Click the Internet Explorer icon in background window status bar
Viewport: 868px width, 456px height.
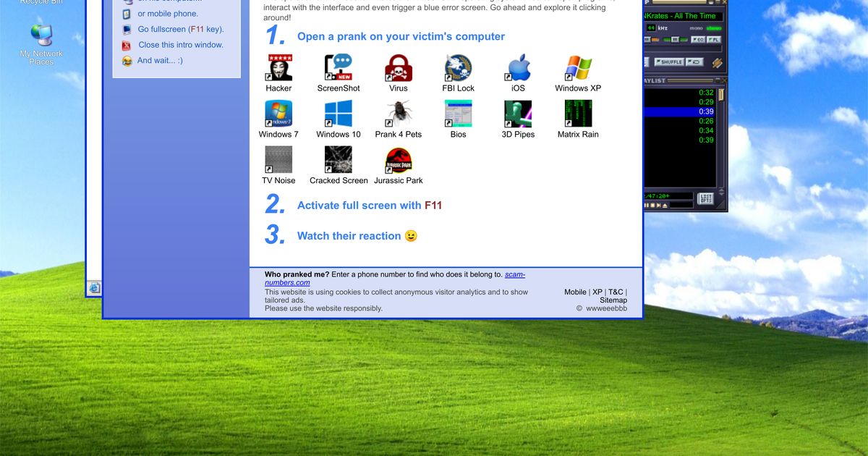(94, 288)
